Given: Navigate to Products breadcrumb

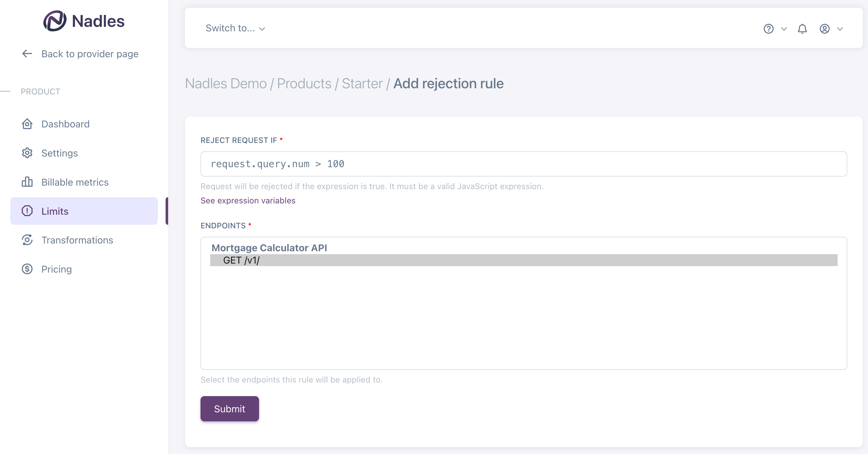Looking at the screenshot, I should tap(304, 83).
